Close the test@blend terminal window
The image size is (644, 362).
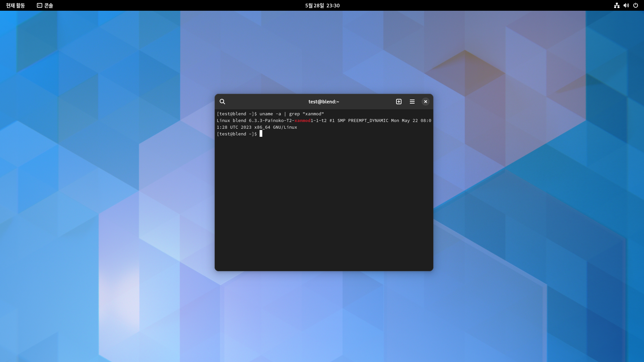(425, 102)
